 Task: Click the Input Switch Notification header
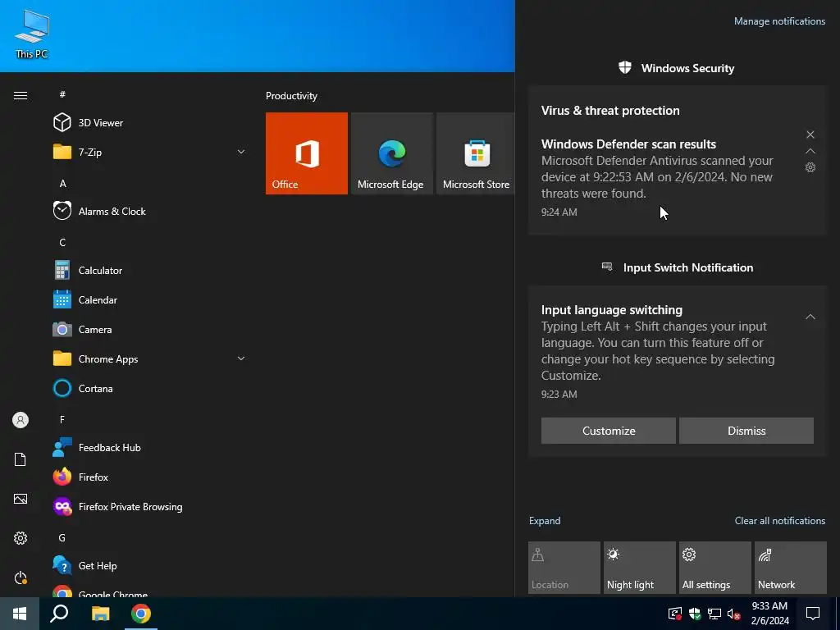coord(677,267)
